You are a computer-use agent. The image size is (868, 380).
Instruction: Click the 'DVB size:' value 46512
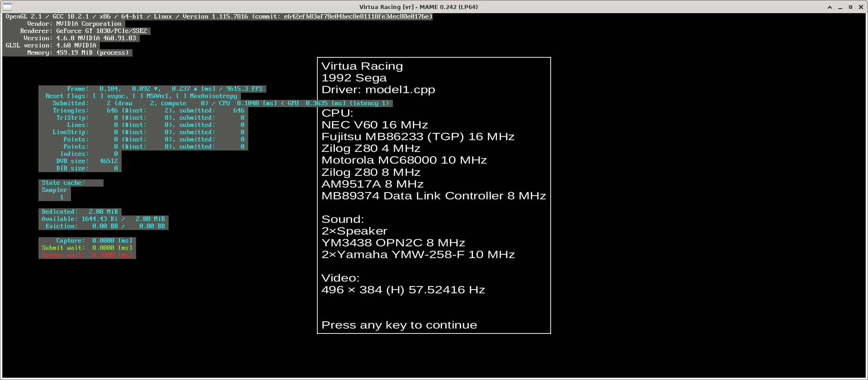point(108,161)
